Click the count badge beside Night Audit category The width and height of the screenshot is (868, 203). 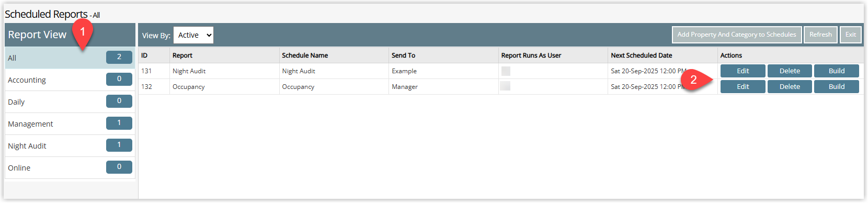pyautogui.click(x=119, y=145)
